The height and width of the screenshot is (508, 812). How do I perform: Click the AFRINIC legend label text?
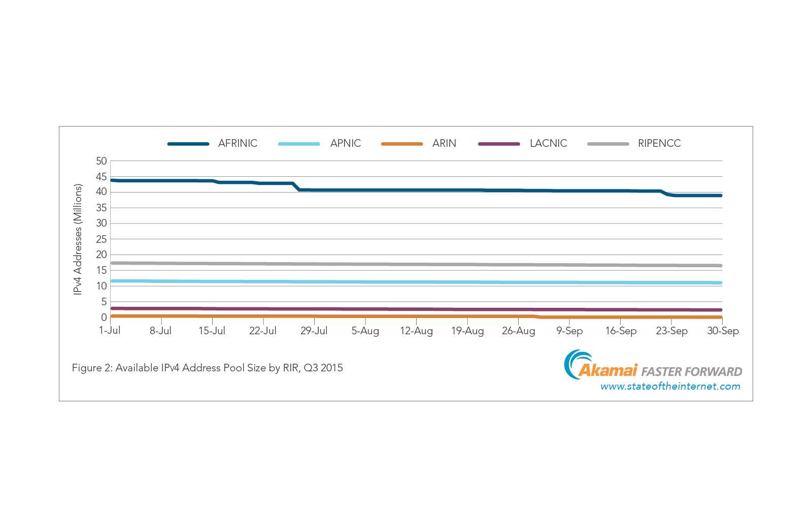coord(238,143)
